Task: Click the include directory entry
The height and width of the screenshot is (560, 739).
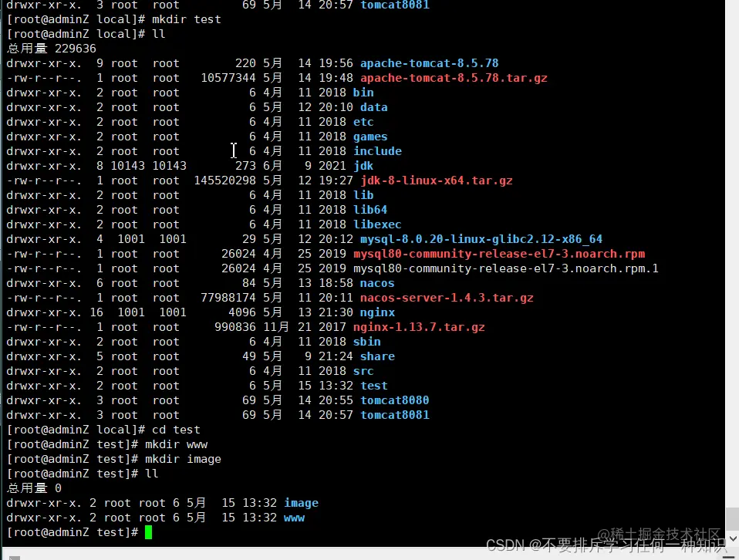Action: point(377,151)
